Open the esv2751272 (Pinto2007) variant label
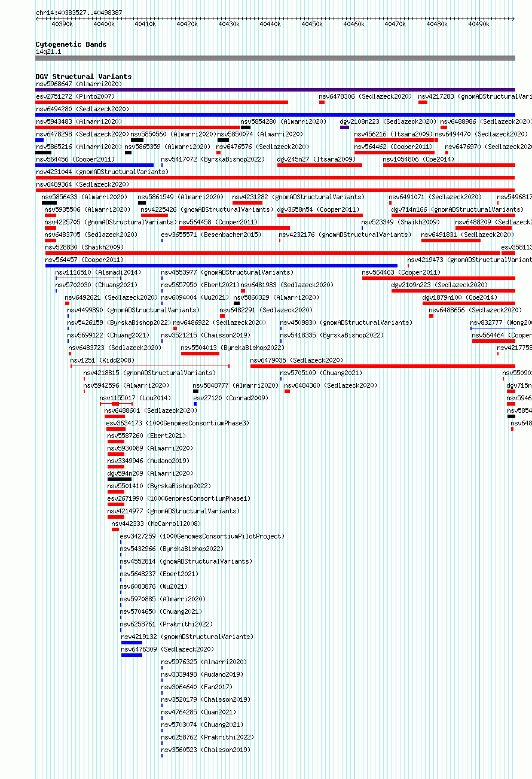This screenshot has width=532, height=779. click(x=75, y=96)
